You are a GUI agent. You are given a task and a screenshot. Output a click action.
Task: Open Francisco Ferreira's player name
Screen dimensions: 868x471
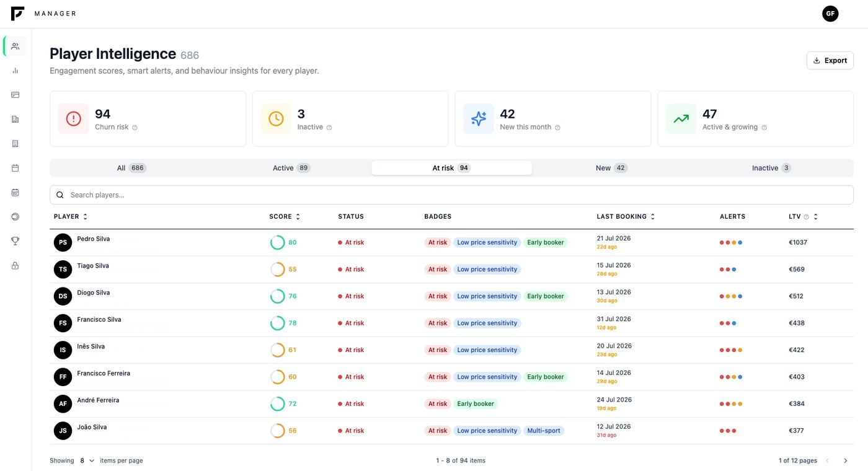click(104, 374)
